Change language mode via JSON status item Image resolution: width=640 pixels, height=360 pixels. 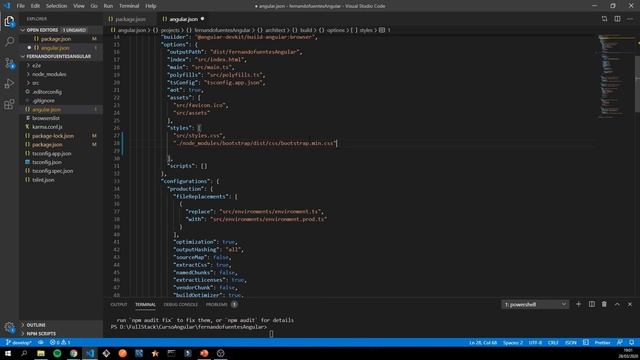pos(571,342)
